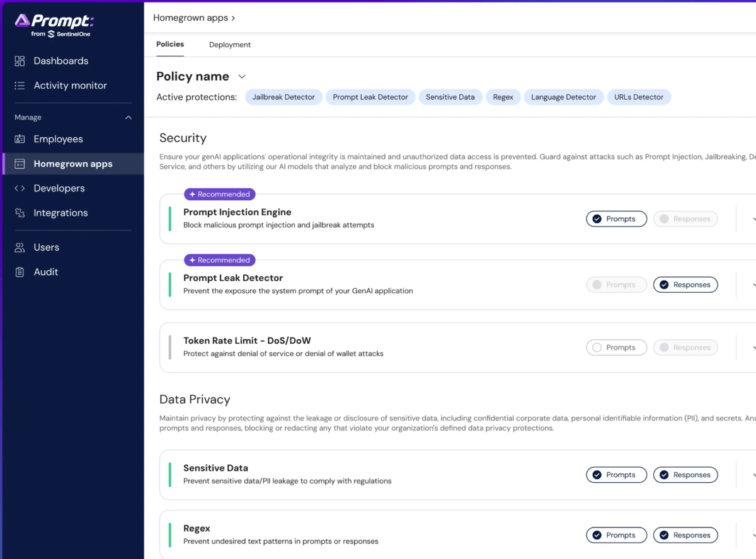Toggle Prompts for Sensitive Data
The height and width of the screenshot is (559, 756).
coord(616,475)
